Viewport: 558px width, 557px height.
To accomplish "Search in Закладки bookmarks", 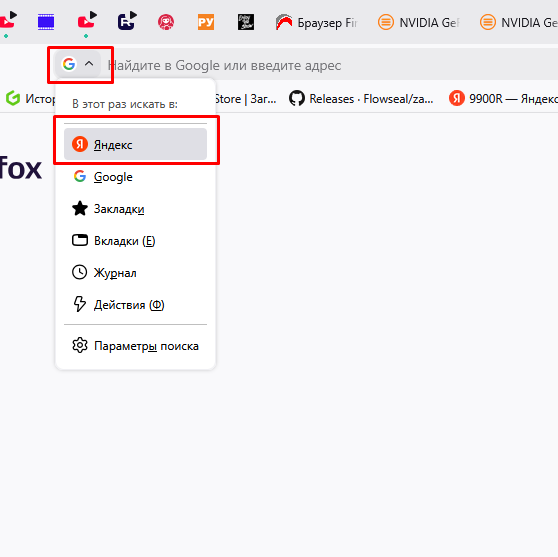I will [x=135, y=209].
